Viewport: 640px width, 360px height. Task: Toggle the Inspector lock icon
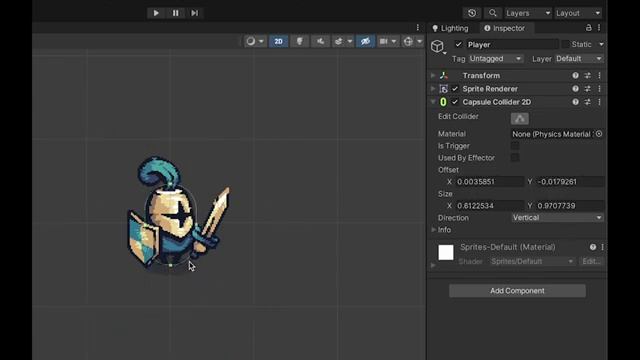tap(589, 28)
